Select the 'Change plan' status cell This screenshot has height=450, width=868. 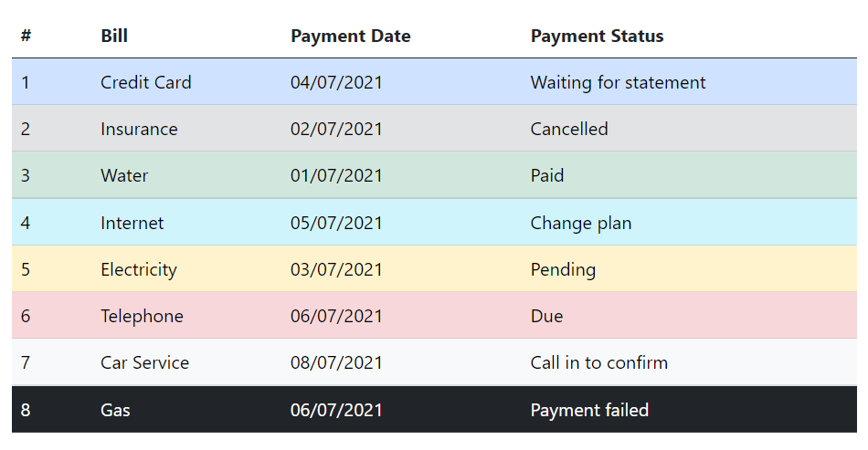point(580,223)
